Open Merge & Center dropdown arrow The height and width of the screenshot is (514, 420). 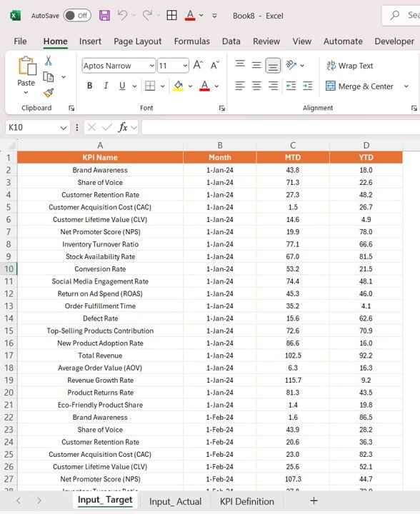(406, 86)
